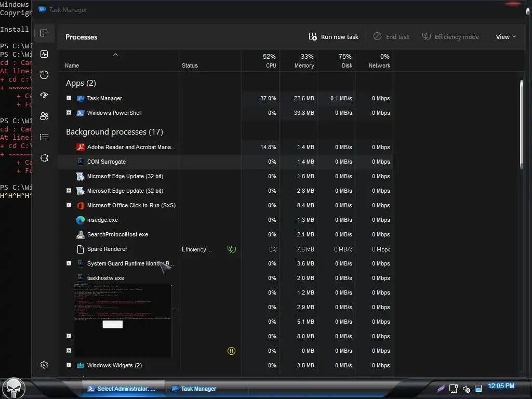Click the Run new task button
The height and width of the screenshot is (399, 532).
coord(334,37)
